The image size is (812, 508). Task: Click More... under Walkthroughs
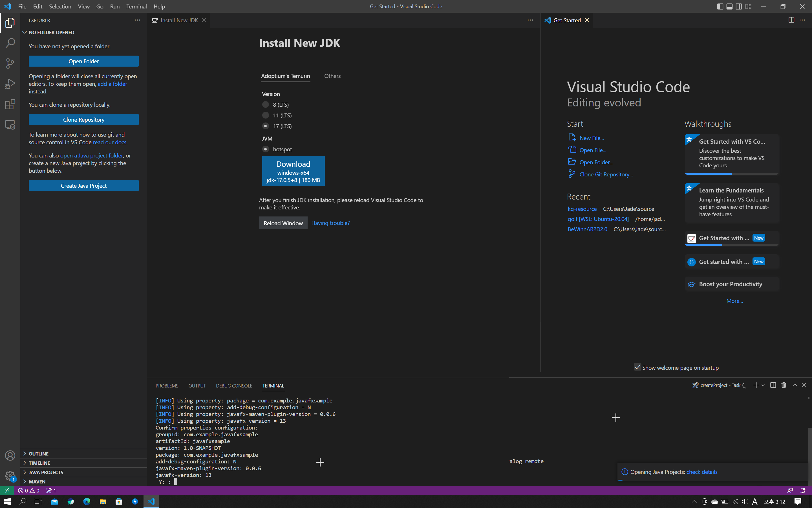(734, 301)
